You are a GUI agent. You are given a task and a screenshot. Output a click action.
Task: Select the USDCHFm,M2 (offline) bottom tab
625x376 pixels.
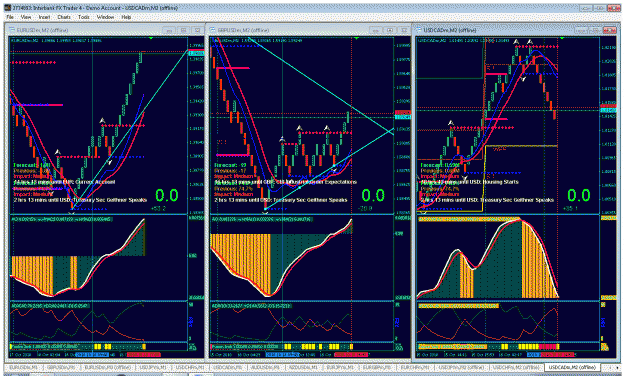click(516, 367)
